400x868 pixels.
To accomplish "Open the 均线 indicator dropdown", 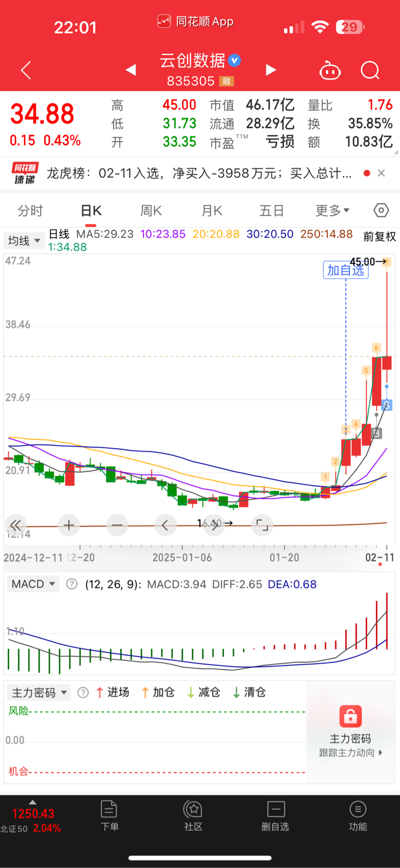I will [x=24, y=240].
